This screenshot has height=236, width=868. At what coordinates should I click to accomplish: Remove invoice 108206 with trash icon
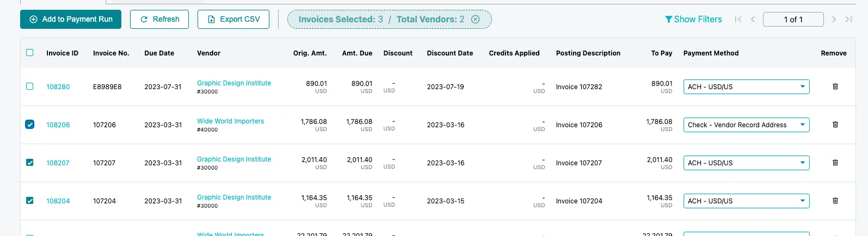coord(835,125)
